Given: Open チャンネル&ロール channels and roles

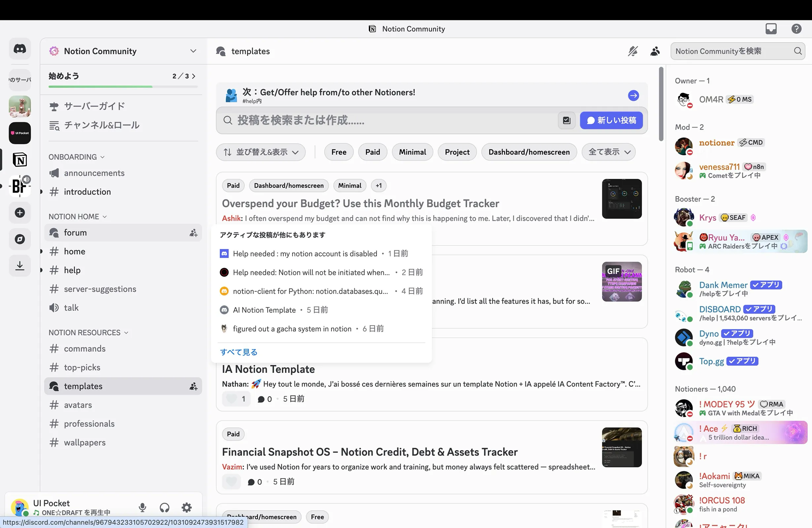Looking at the screenshot, I should click(x=123, y=125).
